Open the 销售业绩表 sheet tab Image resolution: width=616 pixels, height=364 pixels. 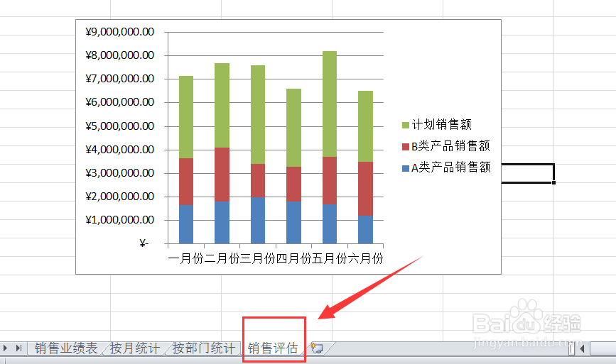click(66, 348)
